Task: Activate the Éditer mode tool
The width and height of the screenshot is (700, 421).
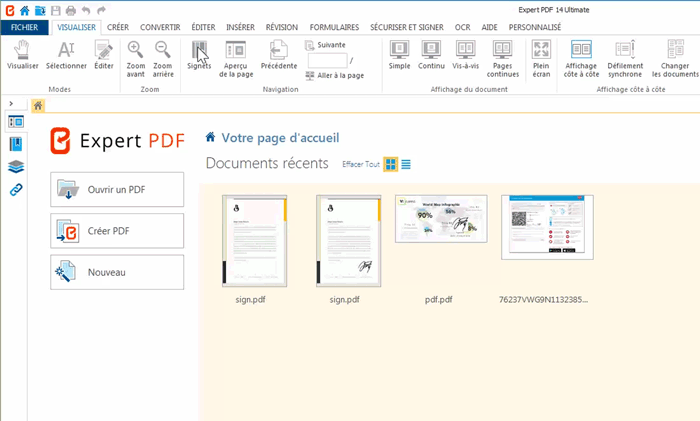Action: 104,54
